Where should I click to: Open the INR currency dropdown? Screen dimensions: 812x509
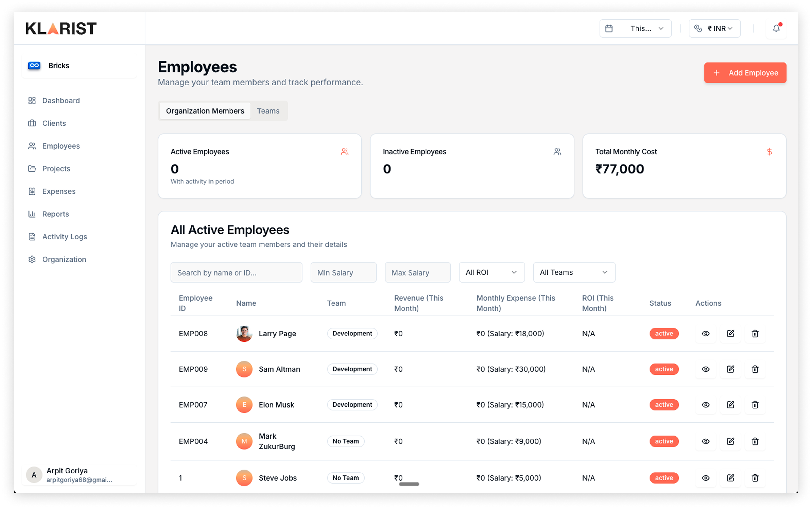pyautogui.click(x=714, y=29)
